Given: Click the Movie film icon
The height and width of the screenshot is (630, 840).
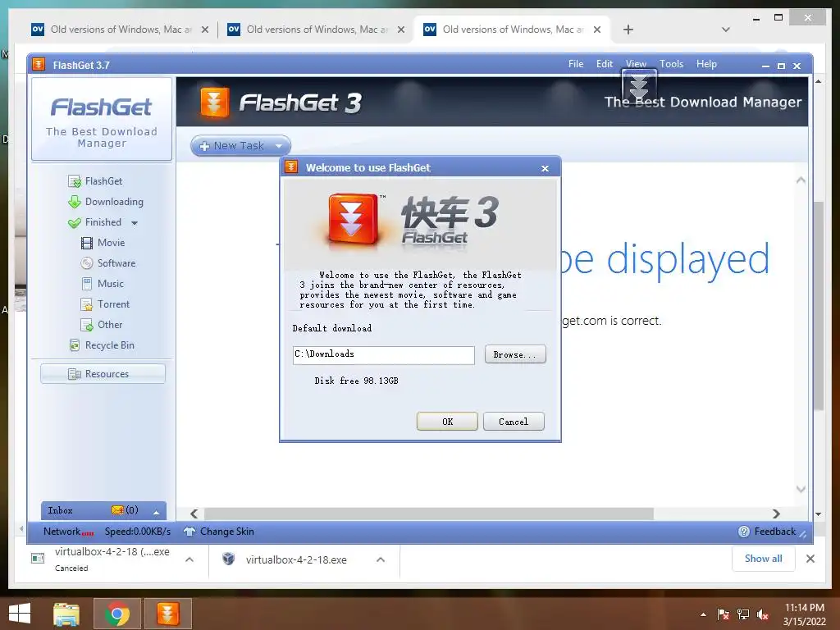Looking at the screenshot, I should coord(87,243).
